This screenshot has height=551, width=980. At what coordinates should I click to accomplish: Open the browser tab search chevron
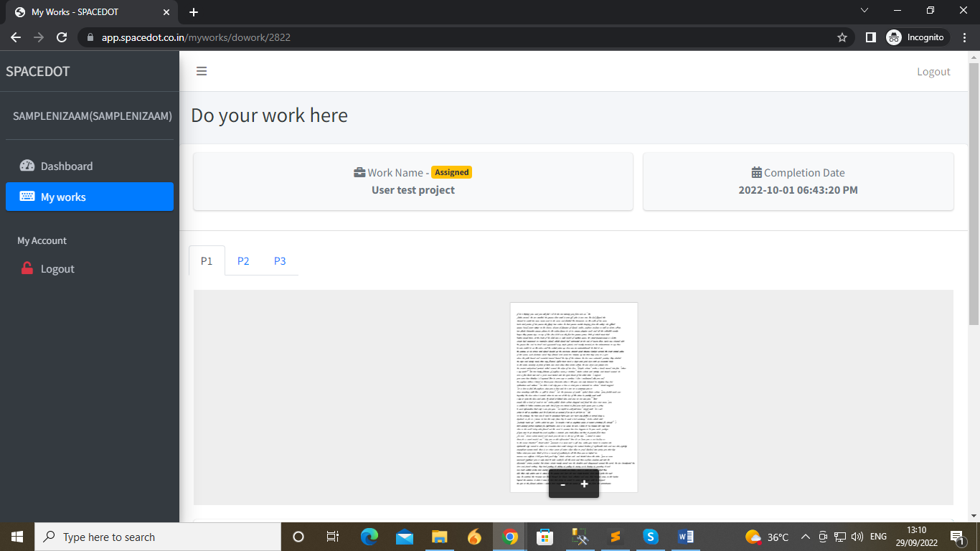coord(864,11)
